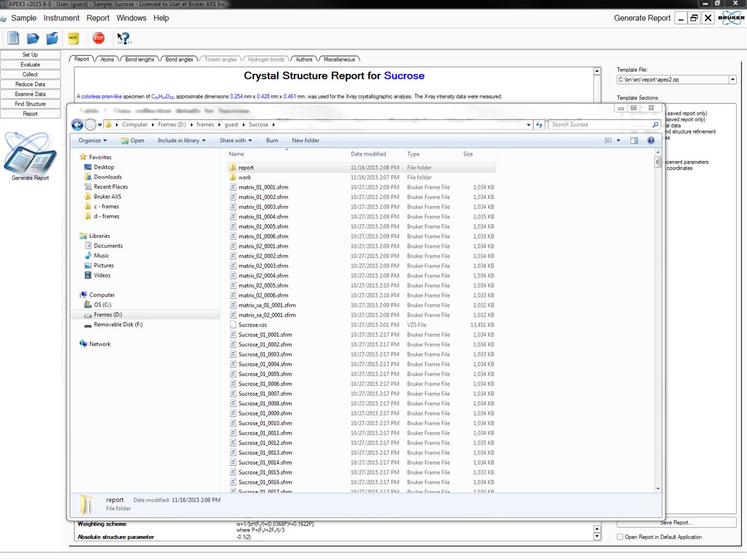The width and height of the screenshot is (747, 560).
Task: Click in the Search Sucrose field
Action: coord(600,124)
